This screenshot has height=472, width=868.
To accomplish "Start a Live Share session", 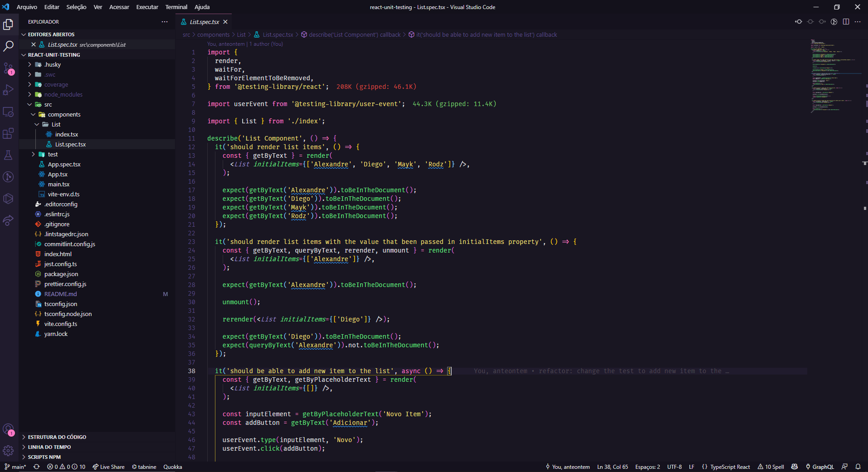I will point(108,467).
